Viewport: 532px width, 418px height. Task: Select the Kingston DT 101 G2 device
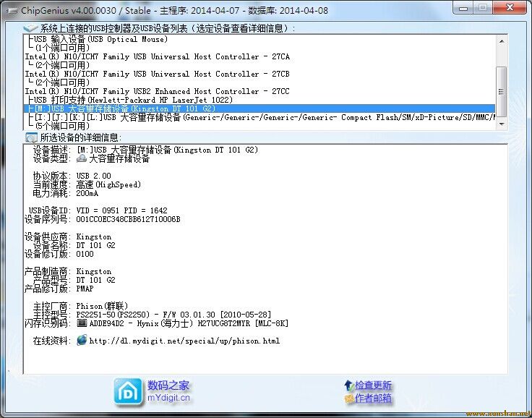tap(145, 108)
